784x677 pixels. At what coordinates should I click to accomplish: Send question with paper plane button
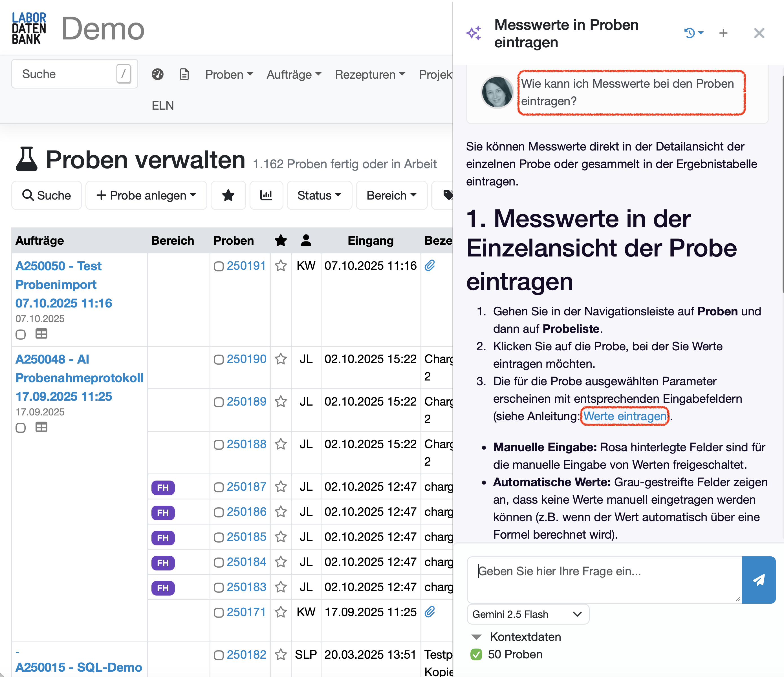click(x=758, y=580)
